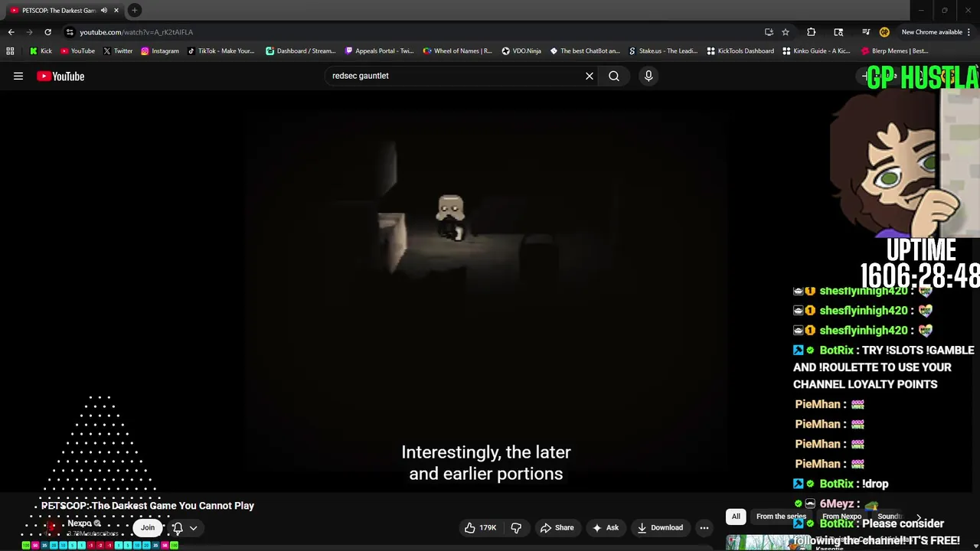Open site info icon in address bar

[70, 32]
